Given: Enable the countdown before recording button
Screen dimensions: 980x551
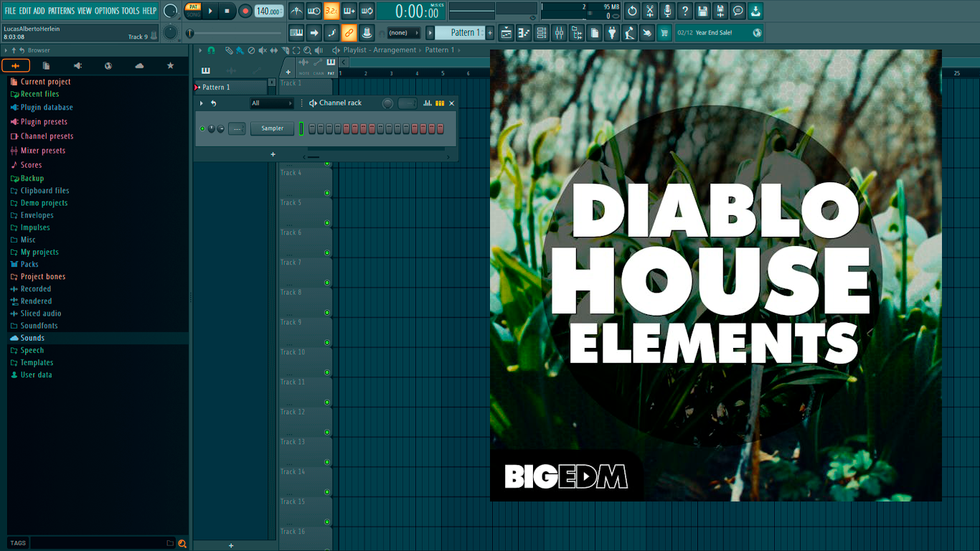Looking at the screenshot, I should [331, 11].
